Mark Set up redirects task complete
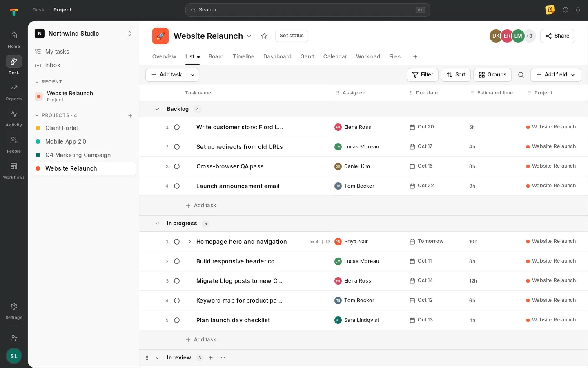588x368 pixels. (177, 147)
